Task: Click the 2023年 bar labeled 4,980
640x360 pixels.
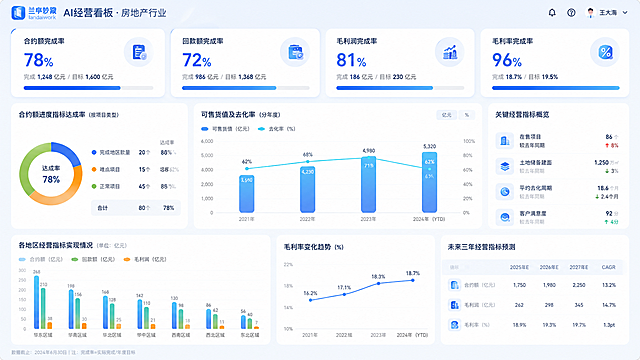Action: coord(369,184)
